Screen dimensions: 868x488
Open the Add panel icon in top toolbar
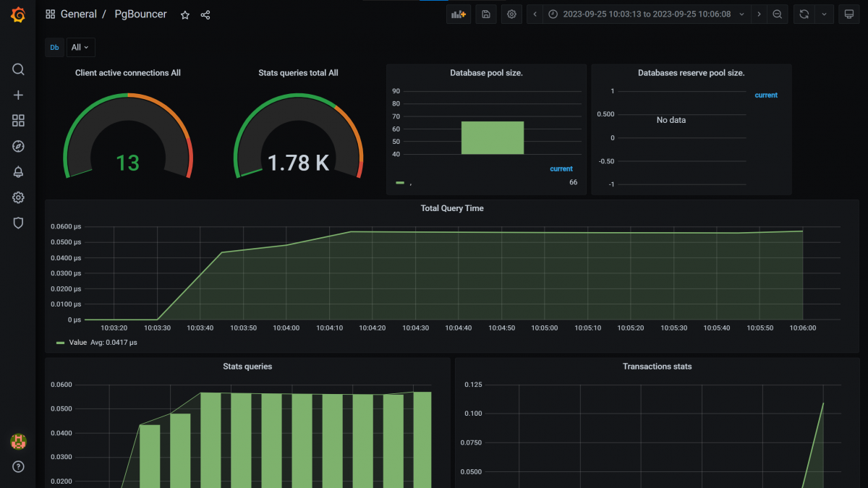point(458,14)
